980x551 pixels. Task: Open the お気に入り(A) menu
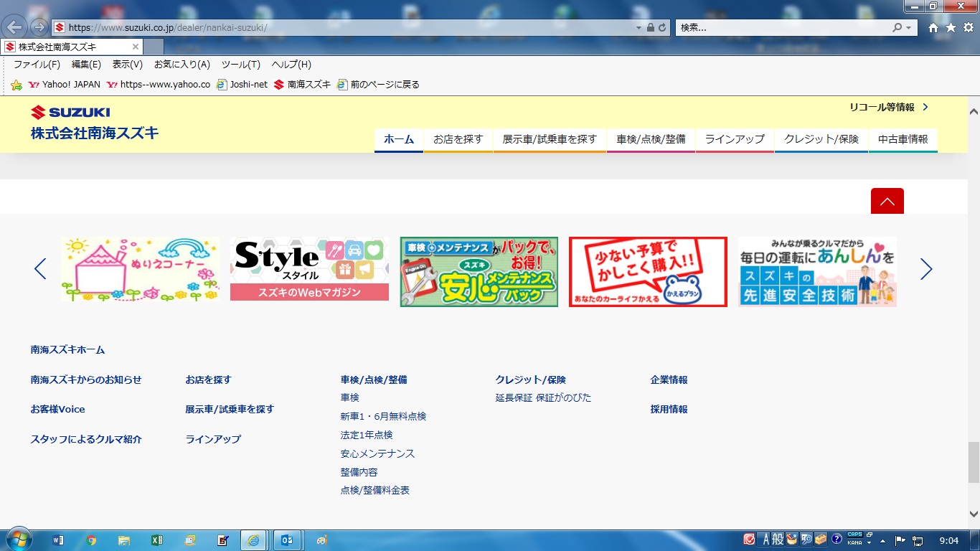coord(182,65)
